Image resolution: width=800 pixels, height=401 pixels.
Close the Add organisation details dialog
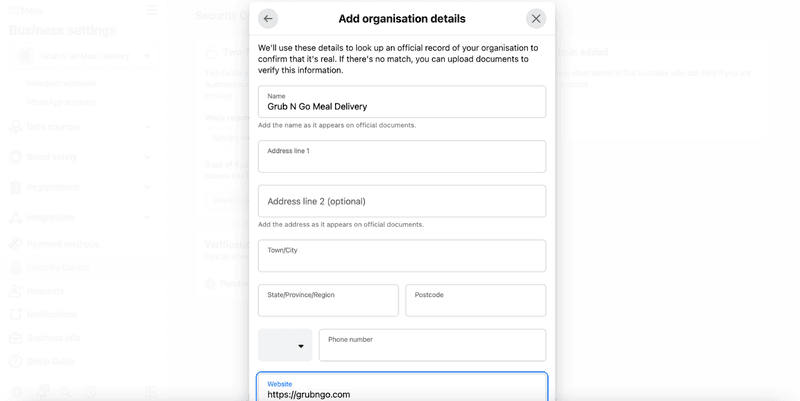pos(536,19)
